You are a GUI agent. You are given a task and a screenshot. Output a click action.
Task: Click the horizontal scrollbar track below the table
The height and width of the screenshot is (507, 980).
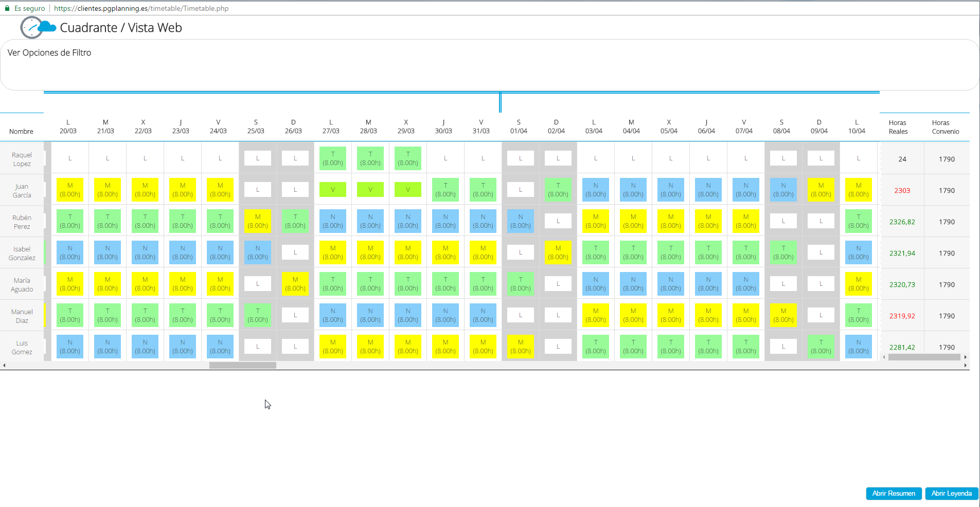(x=242, y=365)
